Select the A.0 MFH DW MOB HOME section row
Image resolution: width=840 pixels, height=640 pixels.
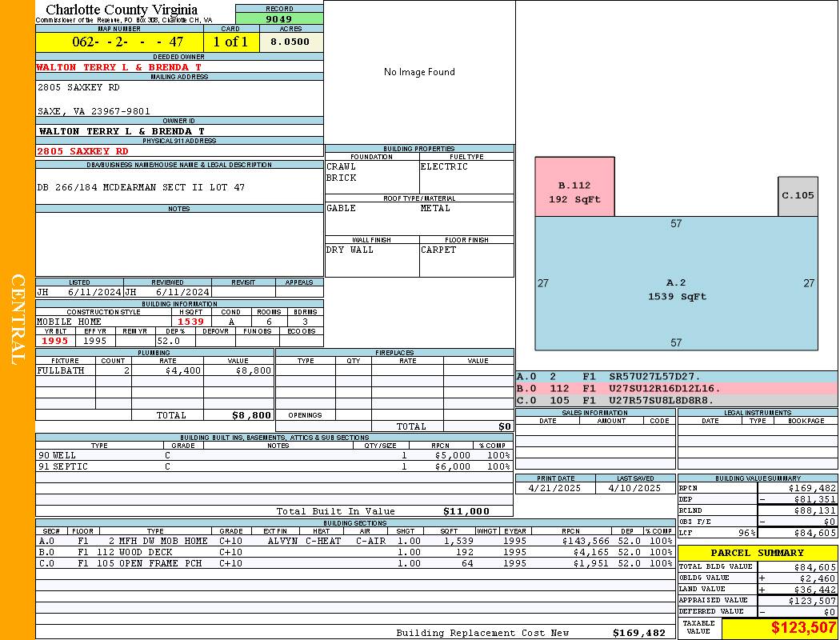click(x=354, y=541)
